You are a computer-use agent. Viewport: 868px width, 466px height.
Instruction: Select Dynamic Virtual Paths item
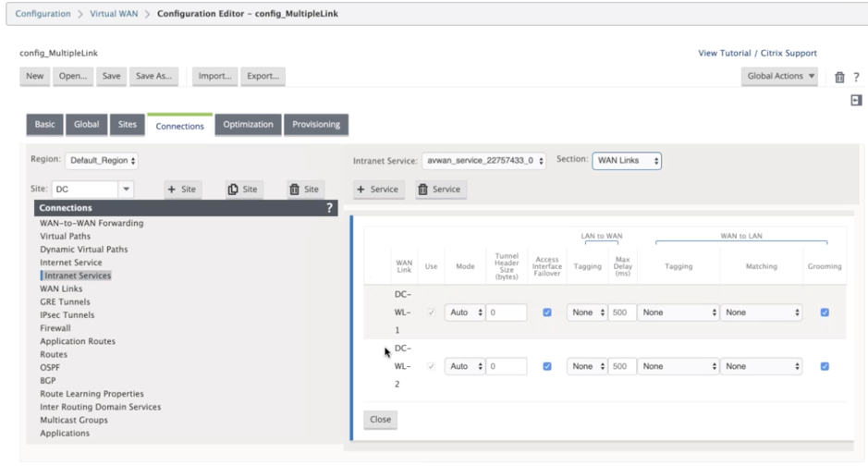click(x=83, y=250)
